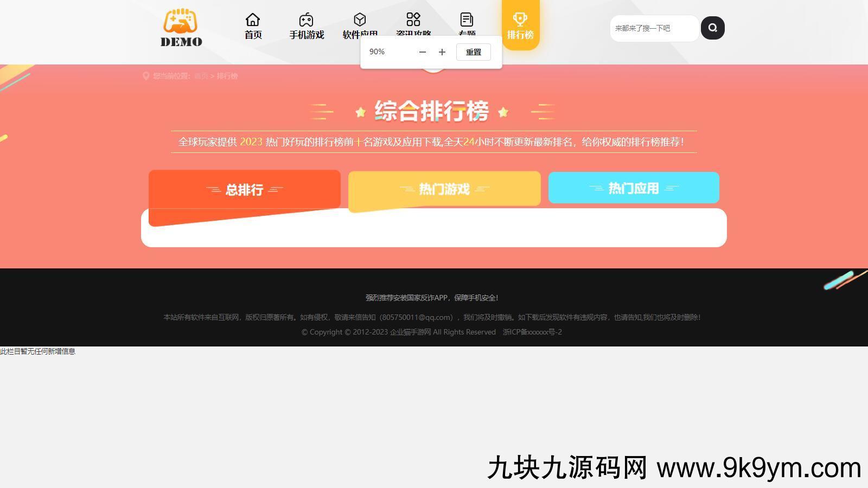The height and width of the screenshot is (488, 868).
Task: Decrease zoom with the minus button
Action: click(x=423, y=52)
